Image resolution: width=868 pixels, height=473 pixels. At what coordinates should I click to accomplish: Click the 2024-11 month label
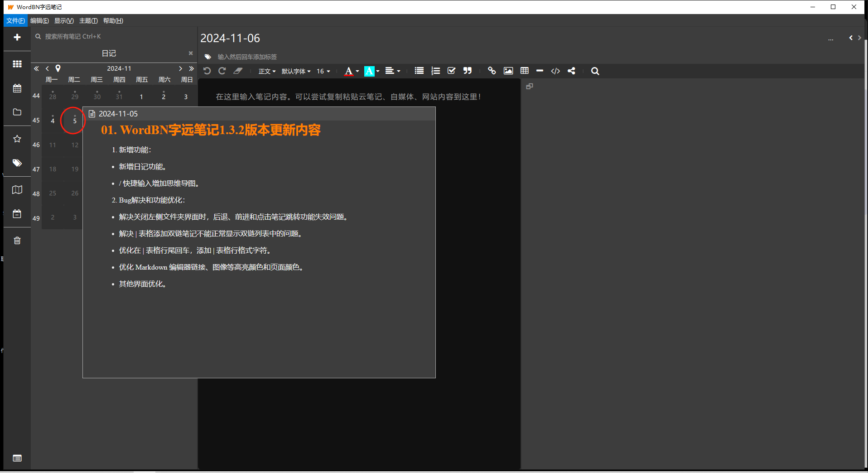pyautogui.click(x=119, y=68)
